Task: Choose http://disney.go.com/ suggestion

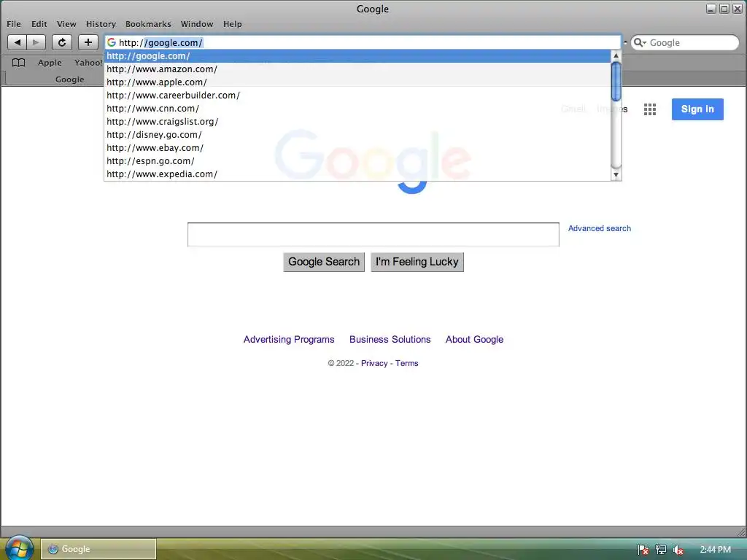Action: click(x=357, y=135)
